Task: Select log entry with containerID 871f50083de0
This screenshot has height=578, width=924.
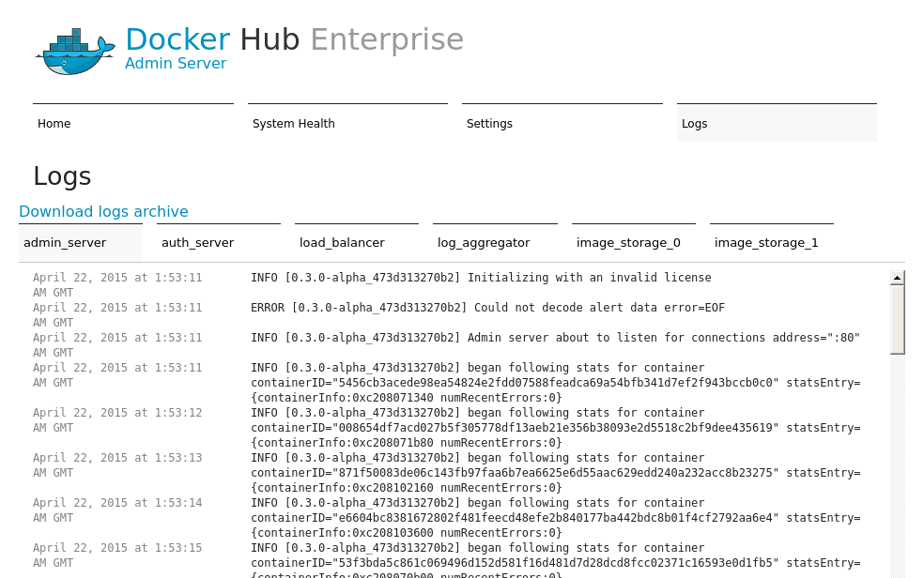Action: point(556,473)
